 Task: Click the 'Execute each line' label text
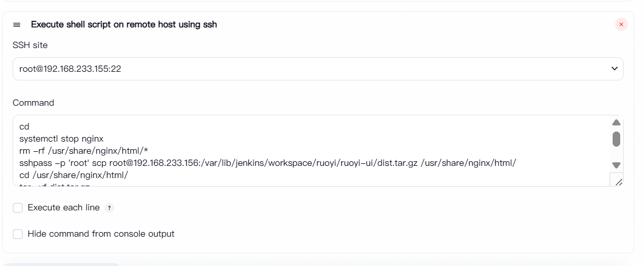pyautogui.click(x=64, y=208)
